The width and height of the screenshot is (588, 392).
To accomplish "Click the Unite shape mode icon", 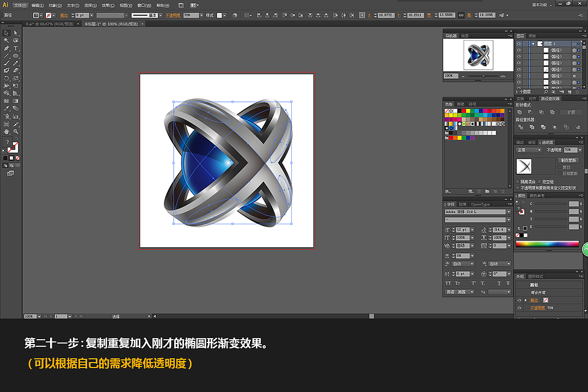I will click(520, 112).
